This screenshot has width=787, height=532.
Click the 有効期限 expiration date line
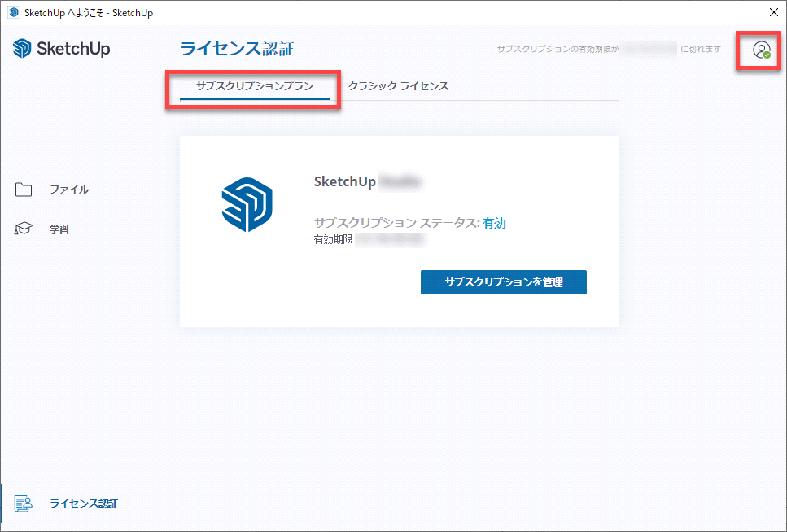368,240
